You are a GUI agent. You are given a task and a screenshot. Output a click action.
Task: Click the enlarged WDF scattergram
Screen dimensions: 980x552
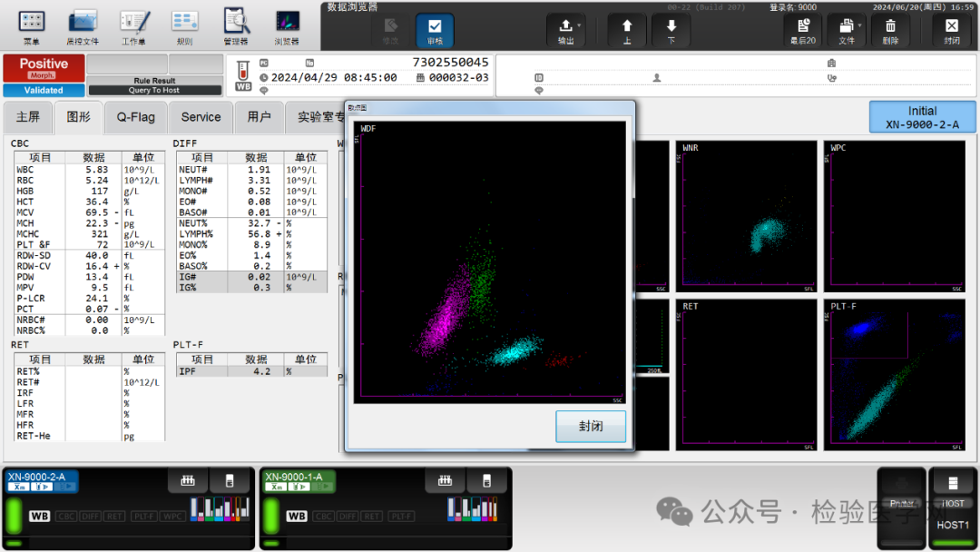(x=489, y=262)
